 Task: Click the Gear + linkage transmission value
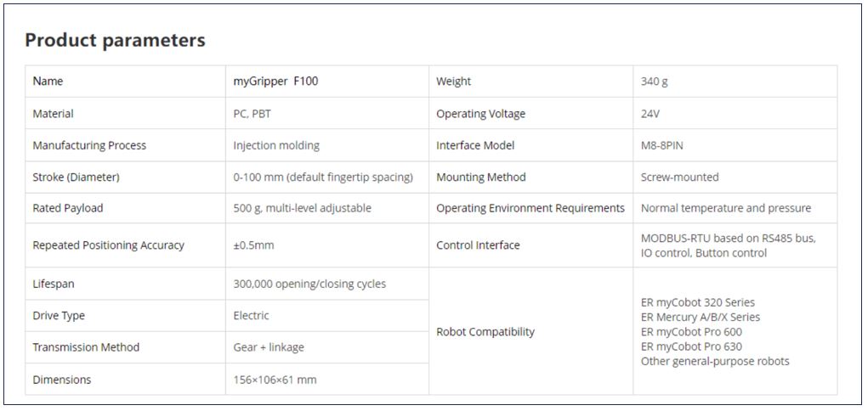[x=269, y=347]
